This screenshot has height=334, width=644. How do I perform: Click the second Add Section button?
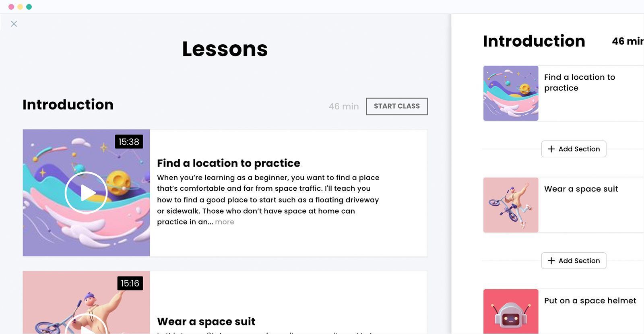pos(574,261)
